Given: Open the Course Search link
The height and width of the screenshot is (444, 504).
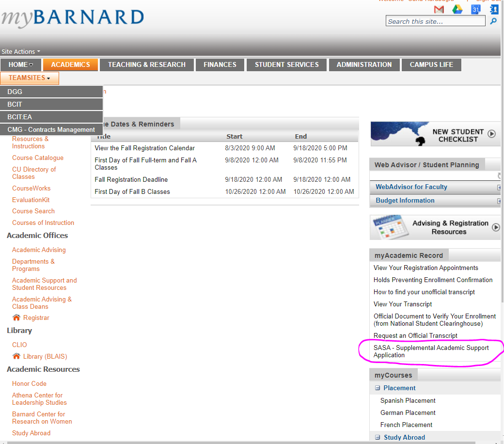Looking at the screenshot, I should tap(33, 211).
